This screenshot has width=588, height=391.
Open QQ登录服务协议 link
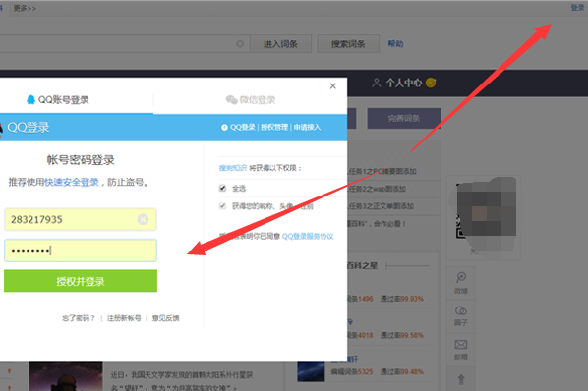308,237
